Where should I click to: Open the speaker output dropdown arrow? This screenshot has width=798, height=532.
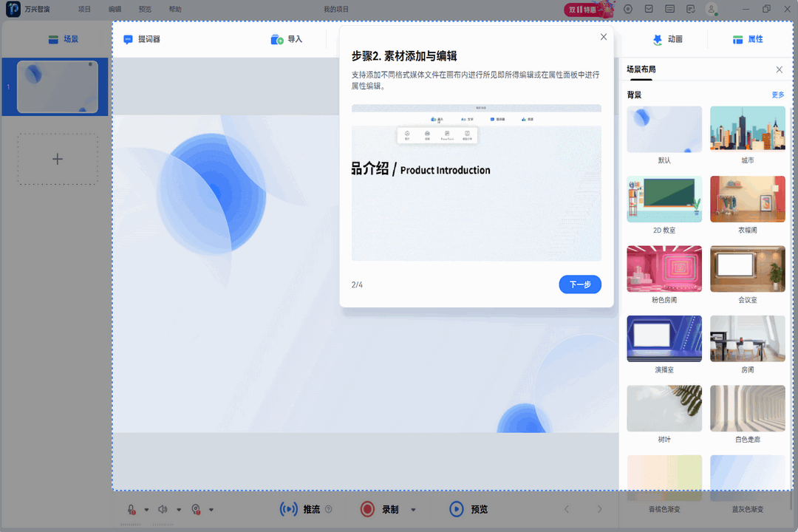[x=179, y=509]
